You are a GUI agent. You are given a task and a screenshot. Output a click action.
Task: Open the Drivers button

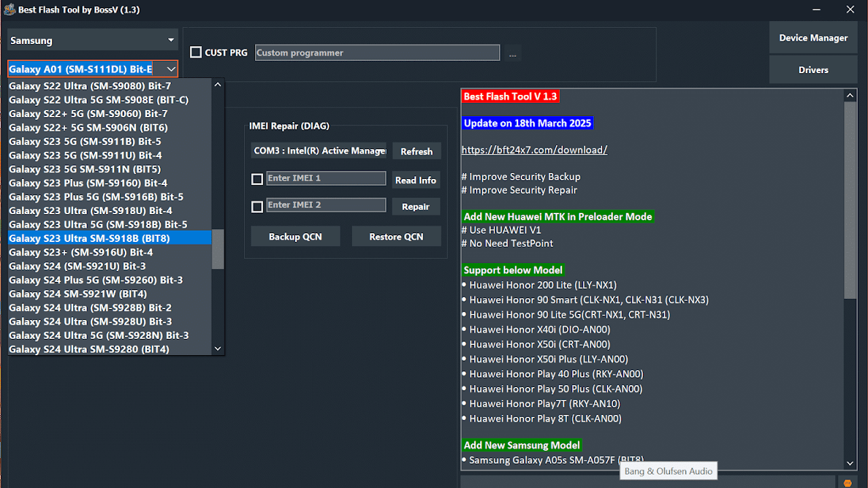pyautogui.click(x=813, y=70)
